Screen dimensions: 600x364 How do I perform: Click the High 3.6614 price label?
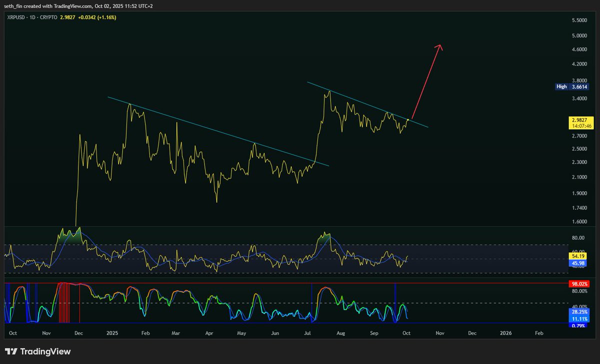(572, 86)
